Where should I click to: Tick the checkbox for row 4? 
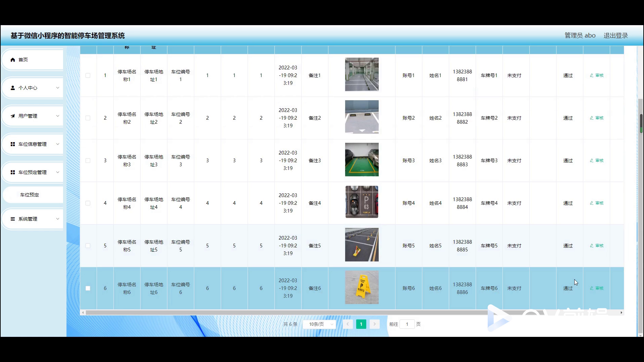coord(88,203)
